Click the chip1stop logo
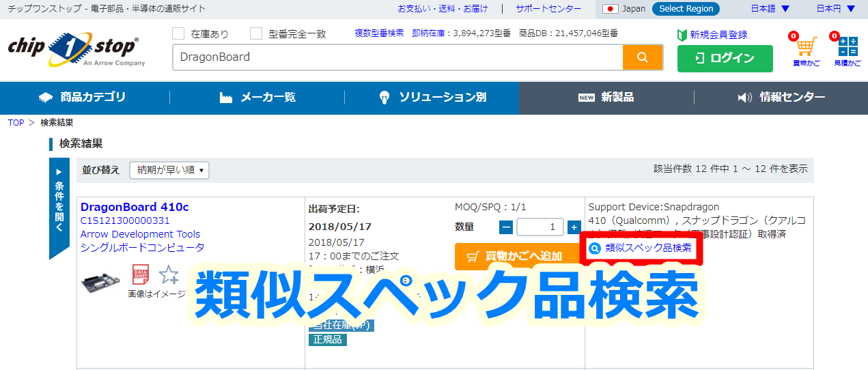This screenshot has height=370, width=868. point(76,50)
